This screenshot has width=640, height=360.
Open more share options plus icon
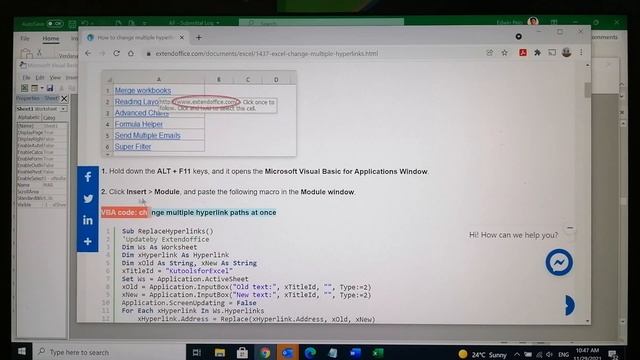[88, 241]
